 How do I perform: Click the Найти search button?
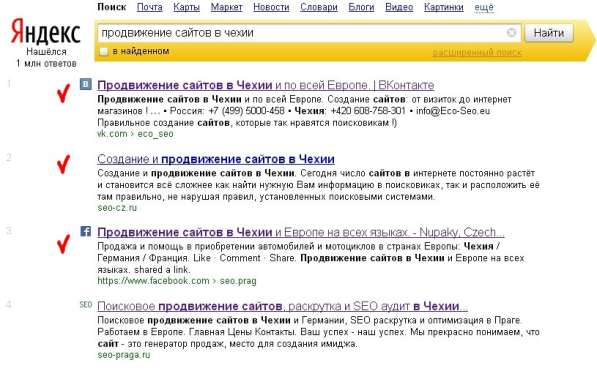(549, 33)
